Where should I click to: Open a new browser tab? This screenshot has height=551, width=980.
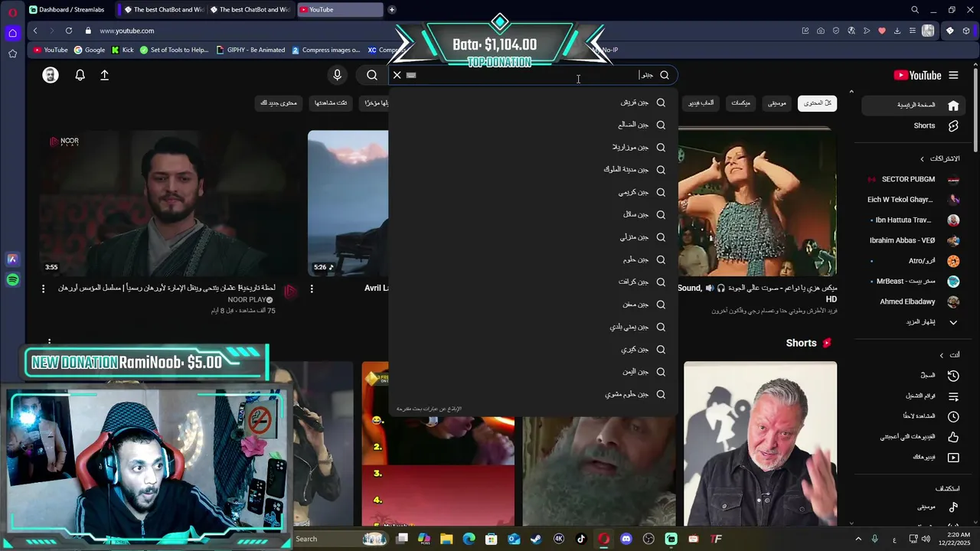392,10
